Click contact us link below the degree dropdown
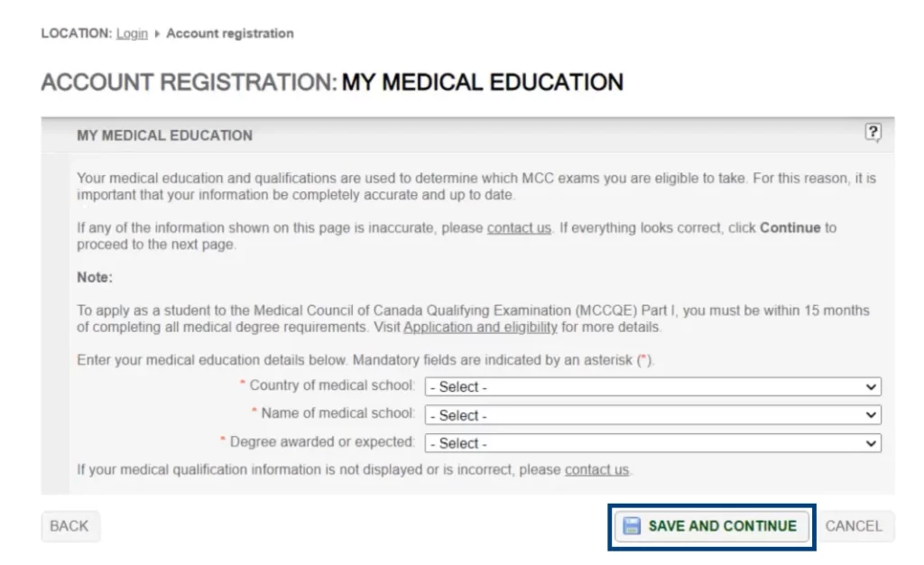 click(x=596, y=470)
